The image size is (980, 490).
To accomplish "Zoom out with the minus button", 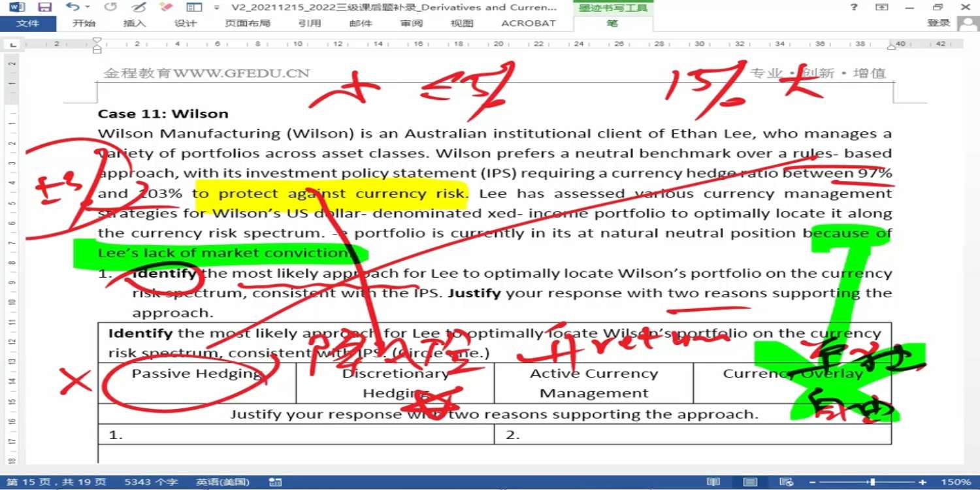I will point(811,482).
